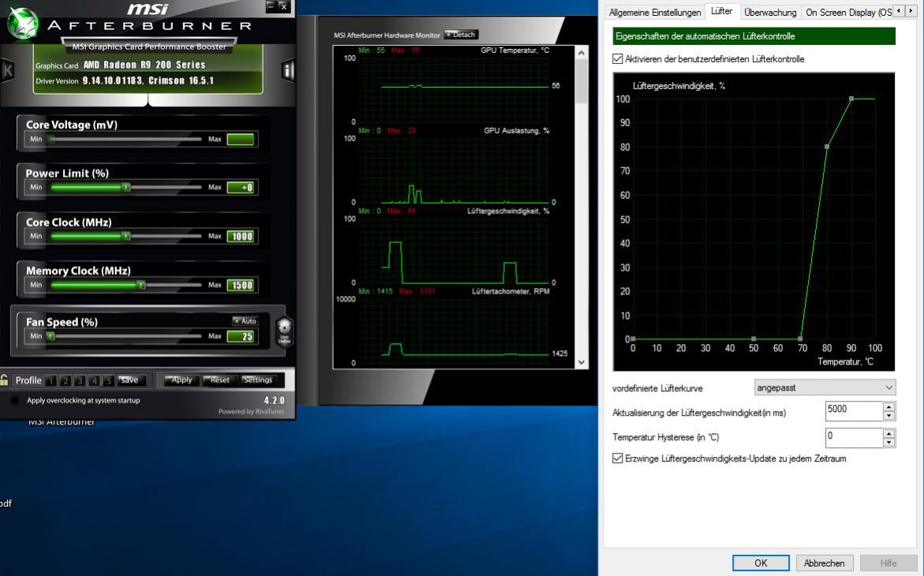Click the Hardware Monitor scrollbar thumb
Image resolution: width=924 pixels, height=576 pixels.
(582, 81)
